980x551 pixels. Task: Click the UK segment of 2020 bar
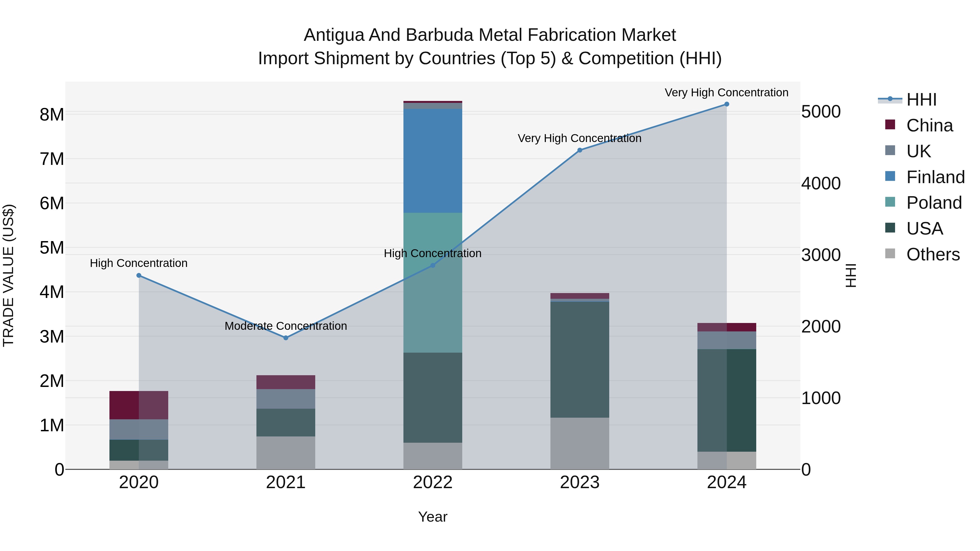(139, 430)
